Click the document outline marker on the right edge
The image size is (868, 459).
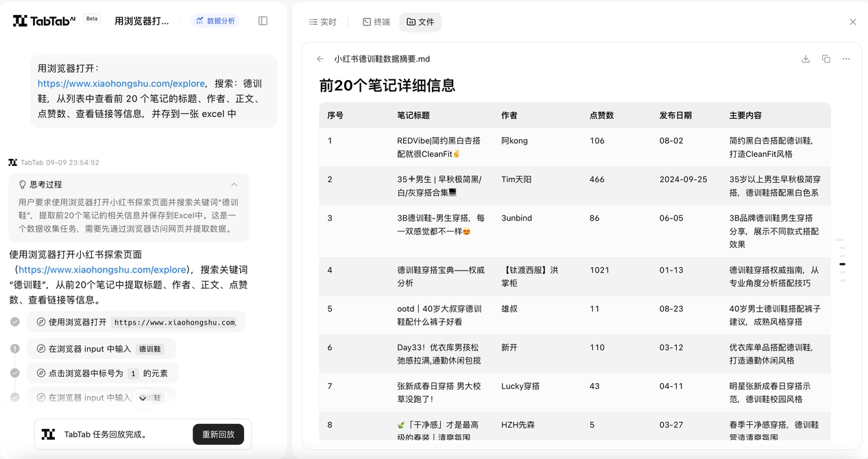pyautogui.click(x=842, y=264)
